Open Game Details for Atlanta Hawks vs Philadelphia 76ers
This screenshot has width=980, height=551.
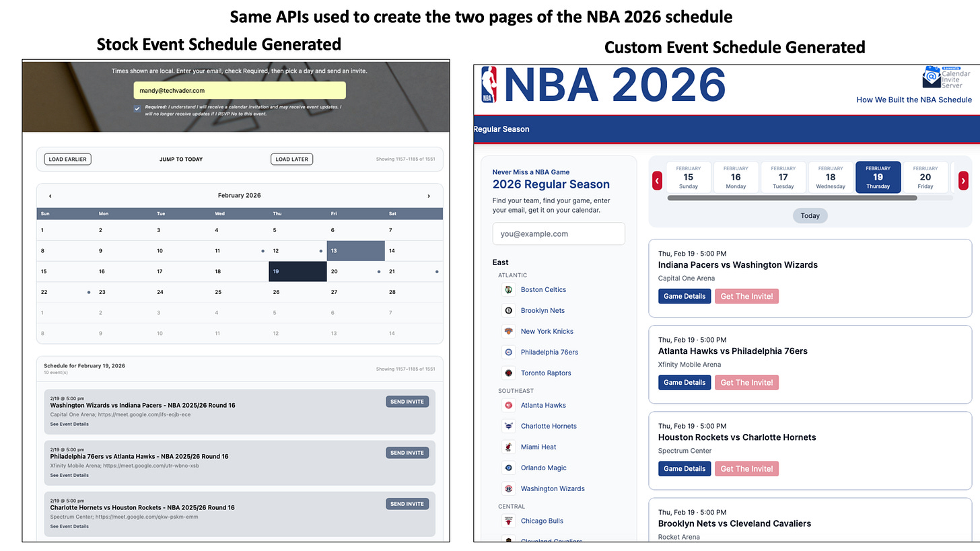coord(685,382)
